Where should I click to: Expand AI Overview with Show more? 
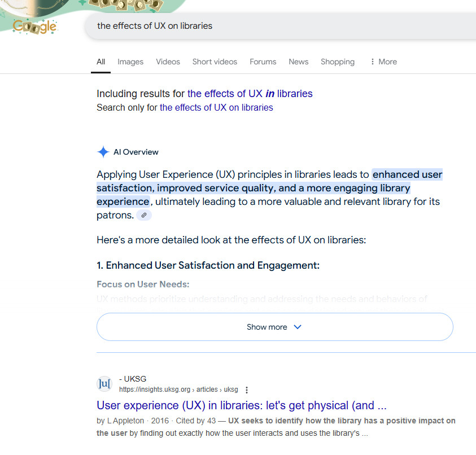[x=275, y=327]
